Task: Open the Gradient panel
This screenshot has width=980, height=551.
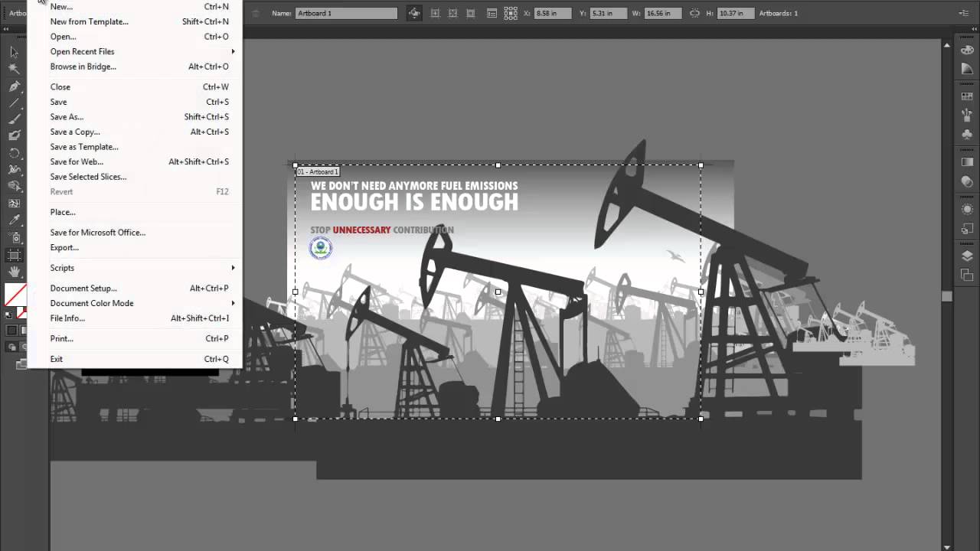Action: (x=967, y=162)
